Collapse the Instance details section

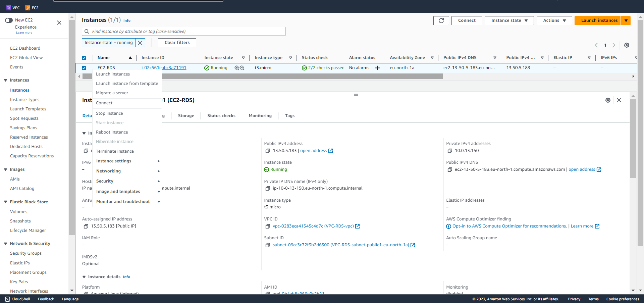(84, 277)
